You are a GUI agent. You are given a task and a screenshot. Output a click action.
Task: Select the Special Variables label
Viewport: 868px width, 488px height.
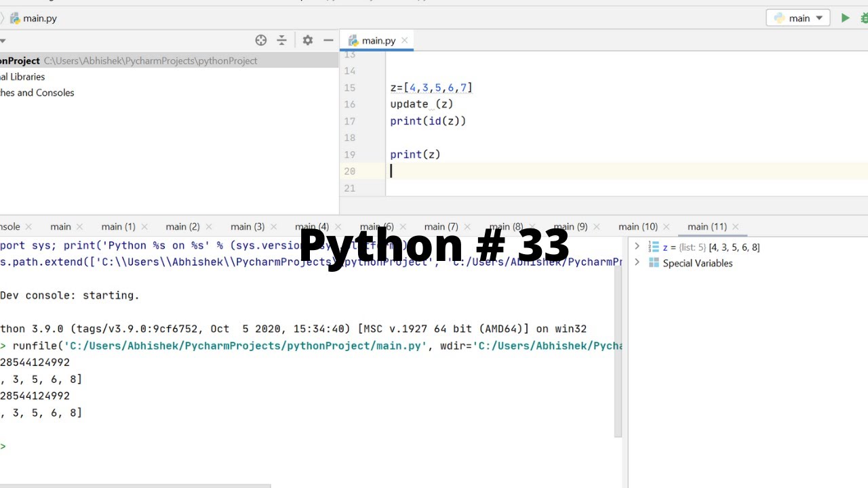click(698, 263)
